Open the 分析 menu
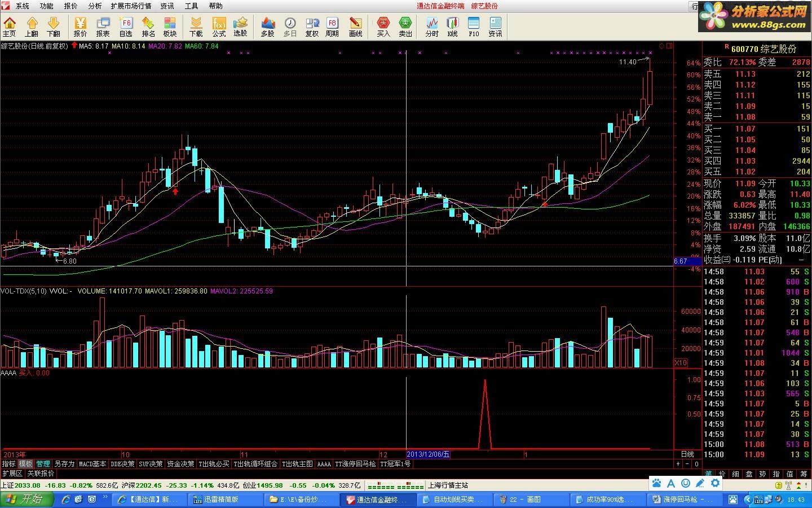The width and height of the screenshot is (812, 508). [x=95, y=6]
